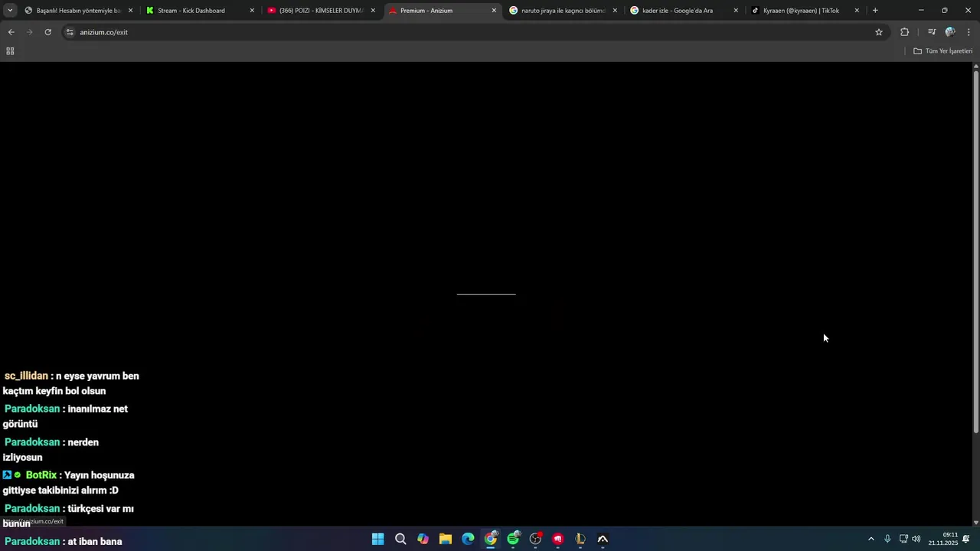Open the Chrome extensions puzzle icon
980x551 pixels.
(904, 32)
